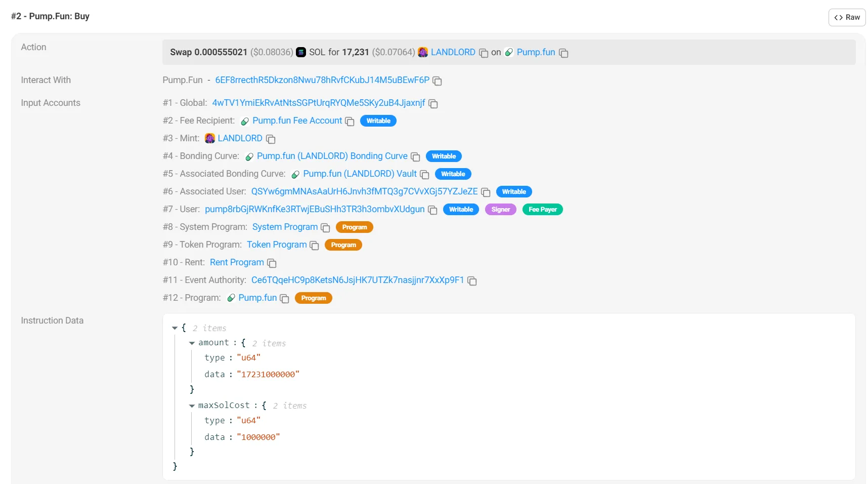Open the User pump8rbGj... address link

click(x=315, y=209)
